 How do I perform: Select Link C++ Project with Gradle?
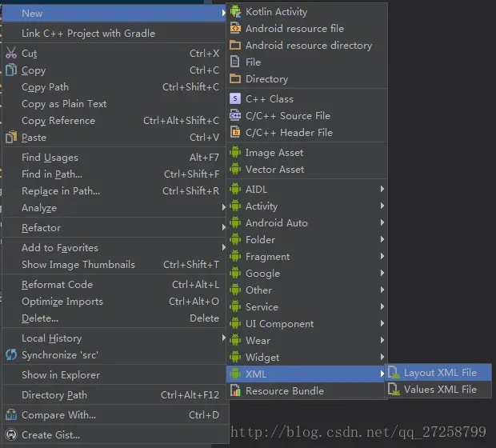pyautogui.click(x=114, y=34)
